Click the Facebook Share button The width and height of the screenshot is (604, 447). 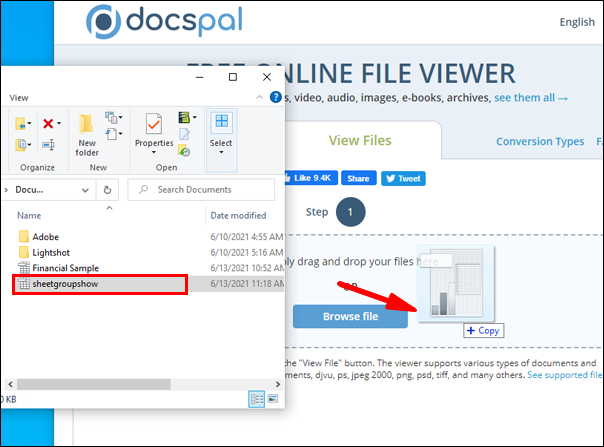(x=358, y=178)
